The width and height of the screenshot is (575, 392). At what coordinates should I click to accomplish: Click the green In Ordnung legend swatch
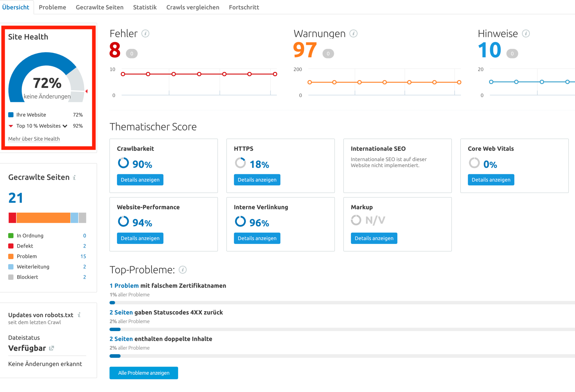(x=11, y=235)
